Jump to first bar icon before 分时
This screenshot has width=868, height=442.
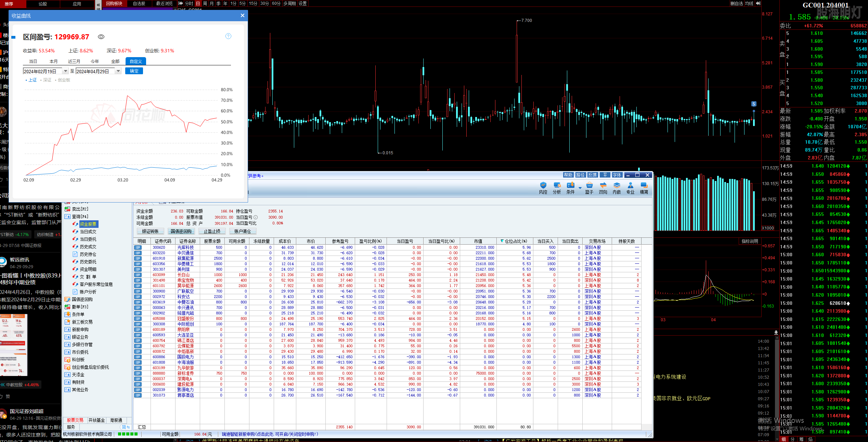[x=181, y=3]
